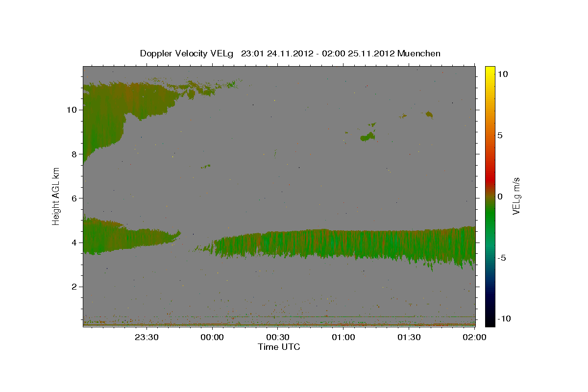
Task: Click the colorbar tick label -5
Action: click(502, 258)
